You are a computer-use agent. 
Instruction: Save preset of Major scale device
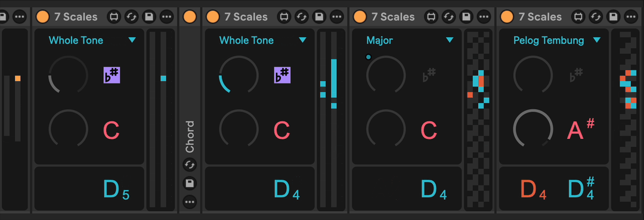click(x=466, y=17)
